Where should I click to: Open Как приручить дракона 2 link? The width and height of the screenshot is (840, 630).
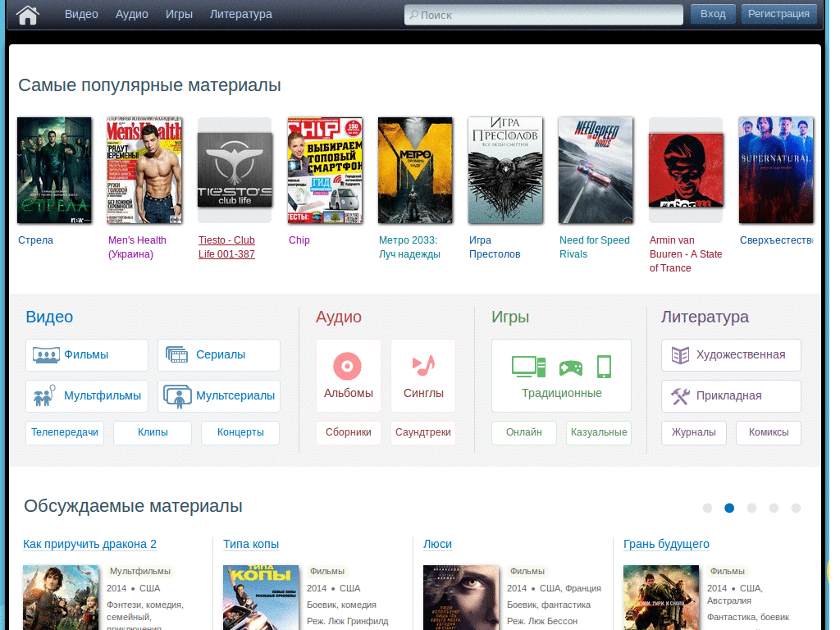point(90,545)
